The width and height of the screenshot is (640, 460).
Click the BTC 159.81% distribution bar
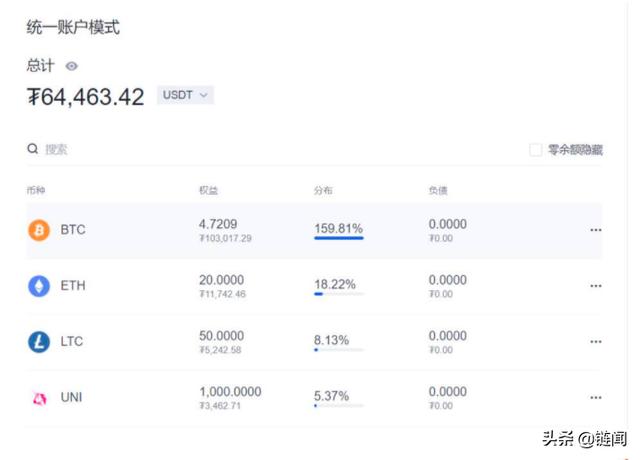coord(339,238)
